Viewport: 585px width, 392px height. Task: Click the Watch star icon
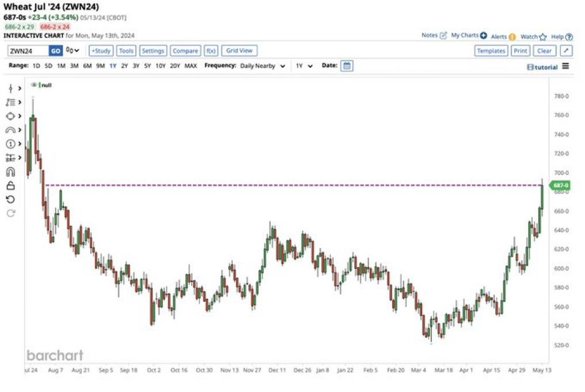click(543, 36)
